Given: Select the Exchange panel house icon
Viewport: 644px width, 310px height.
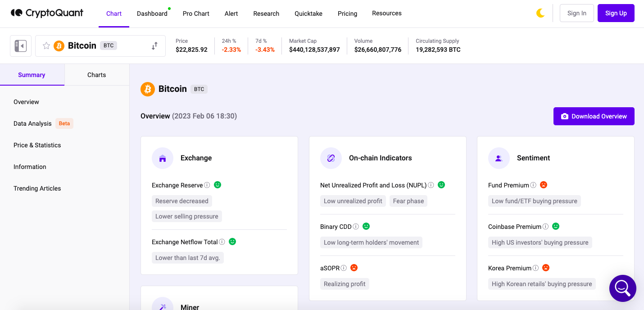Looking at the screenshot, I should [162, 158].
